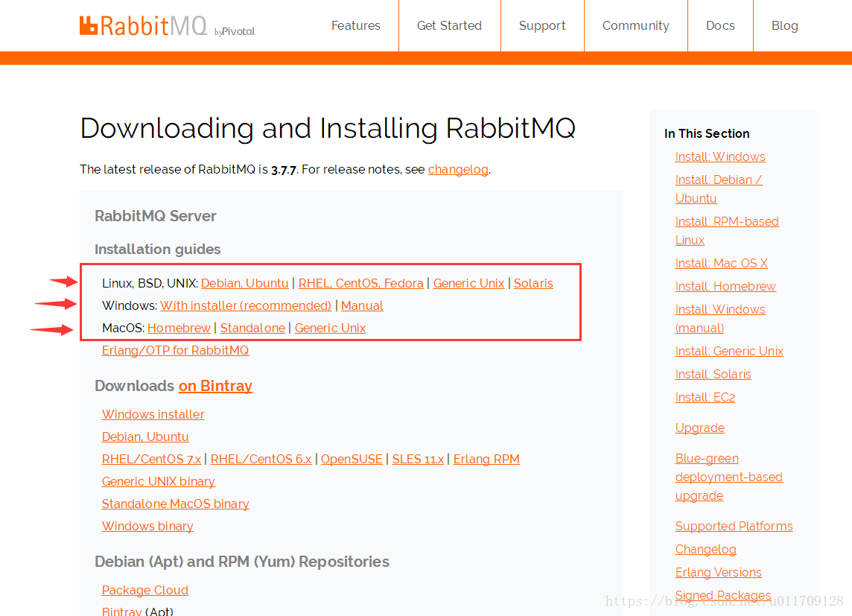The image size is (852, 616).
Task: Open sidebar Install: Homebrew link
Action: (725, 286)
